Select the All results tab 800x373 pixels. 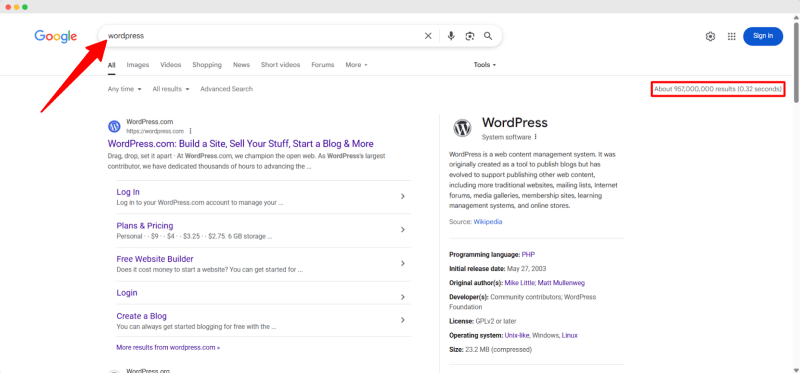point(111,65)
